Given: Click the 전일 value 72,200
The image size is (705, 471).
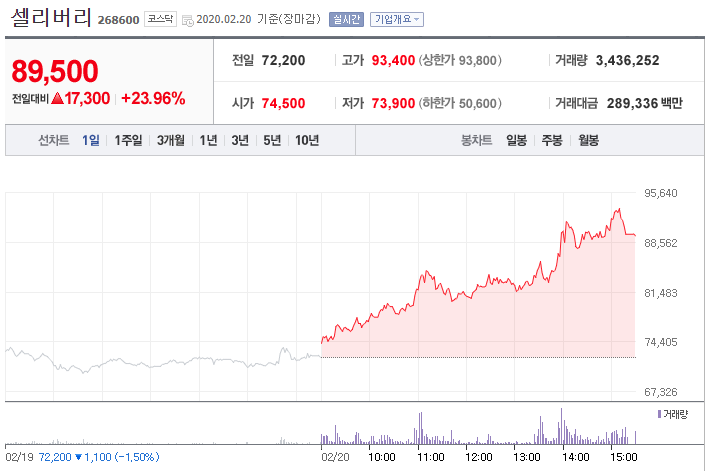Looking at the screenshot, I should [283, 60].
